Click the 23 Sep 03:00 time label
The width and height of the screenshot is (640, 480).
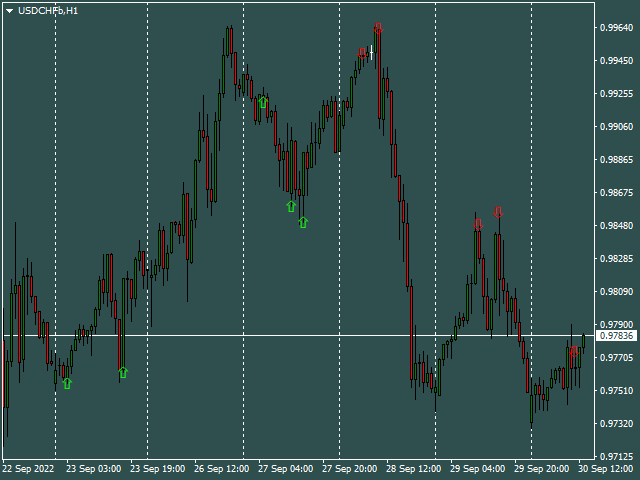93,469
